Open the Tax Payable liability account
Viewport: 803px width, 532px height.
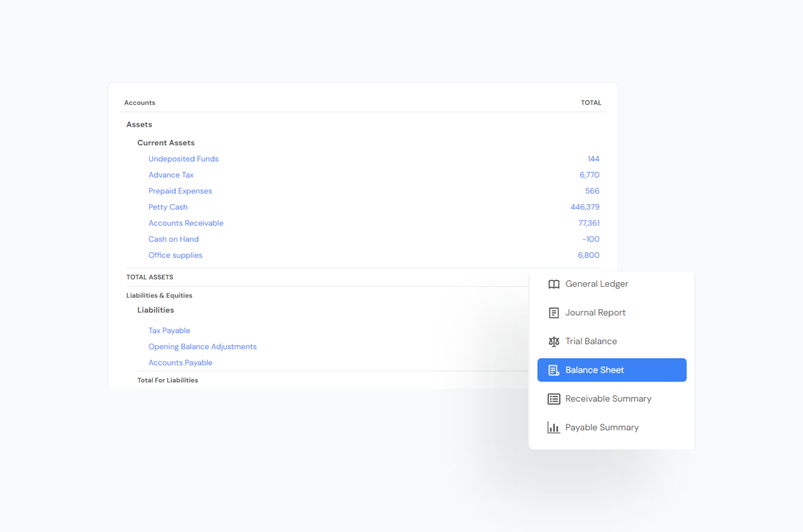click(169, 331)
